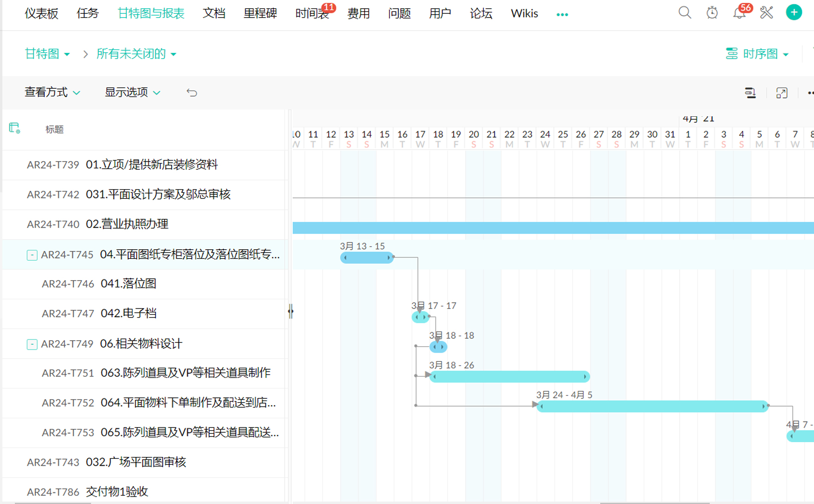
Task: Open the 显示选项 dropdown
Action: coord(132,92)
